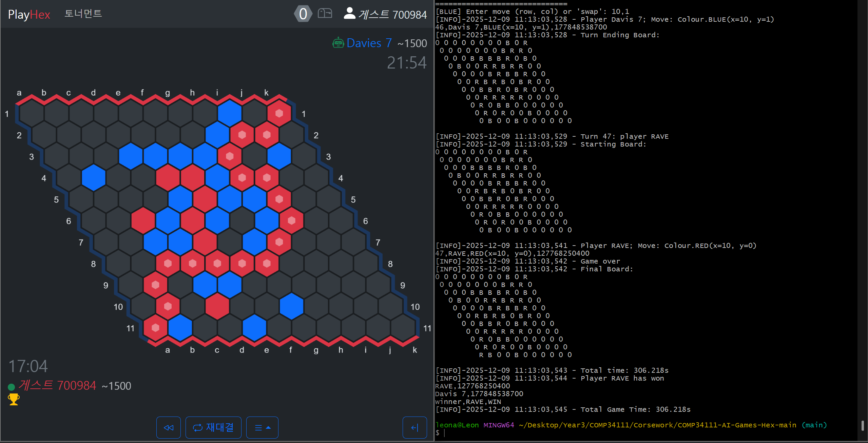Click the blue hexagon at cell f10
Viewport: 868px width, 443px height.
pyautogui.click(x=292, y=306)
